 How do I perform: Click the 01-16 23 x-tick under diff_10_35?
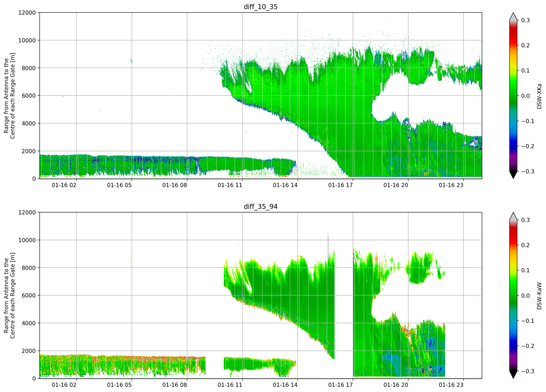(451, 185)
